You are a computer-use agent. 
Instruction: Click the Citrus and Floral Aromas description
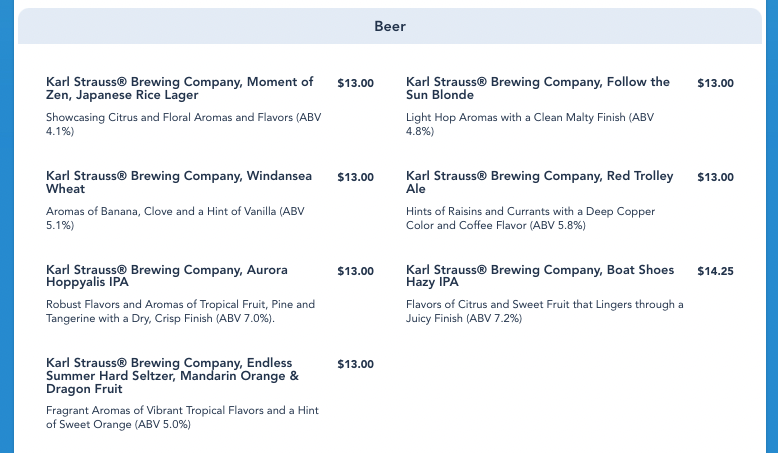coord(184,124)
